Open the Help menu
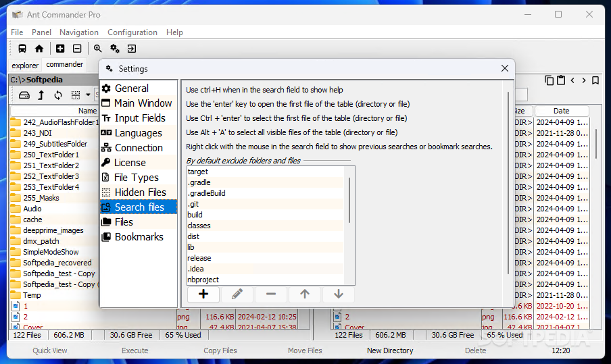This screenshot has width=611, height=364. point(174,32)
